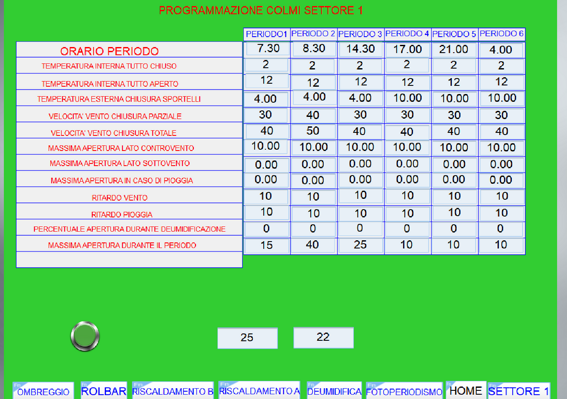Screen dimensions: 567x399
Task: Select the lower field showing 22
Action: point(323,338)
